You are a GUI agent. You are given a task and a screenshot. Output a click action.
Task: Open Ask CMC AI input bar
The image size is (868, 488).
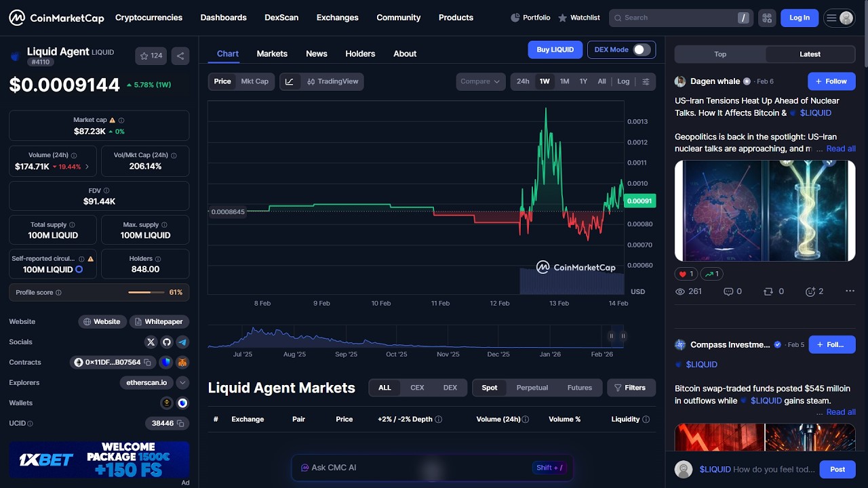pos(432,468)
